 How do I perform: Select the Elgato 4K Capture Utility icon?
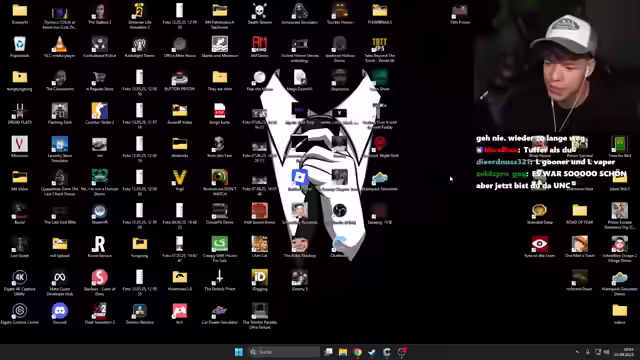point(20,278)
